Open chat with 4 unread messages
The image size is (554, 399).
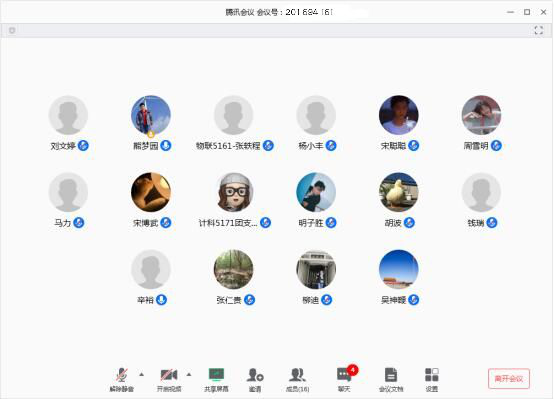click(344, 375)
